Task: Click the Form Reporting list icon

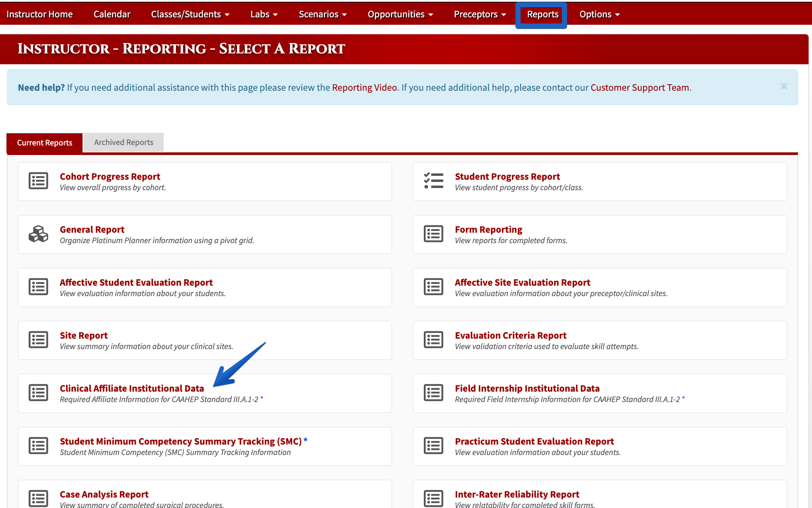Action: pos(433,234)
